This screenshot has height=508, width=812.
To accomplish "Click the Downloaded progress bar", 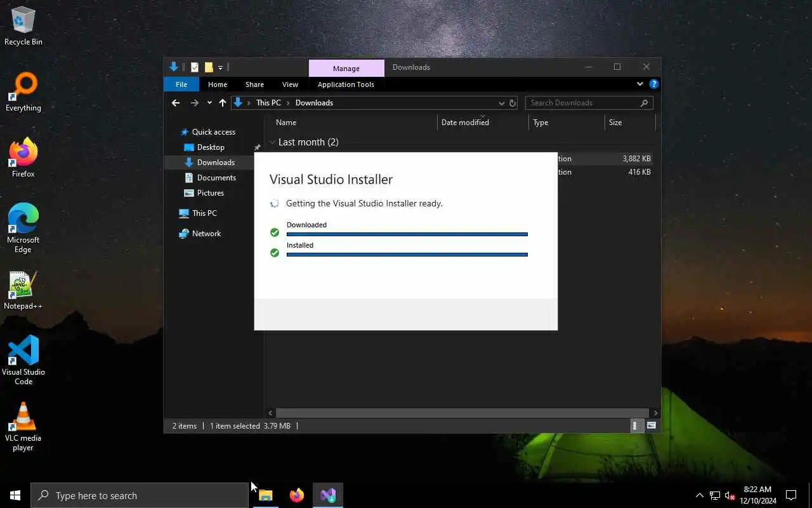I will [407, 234].
